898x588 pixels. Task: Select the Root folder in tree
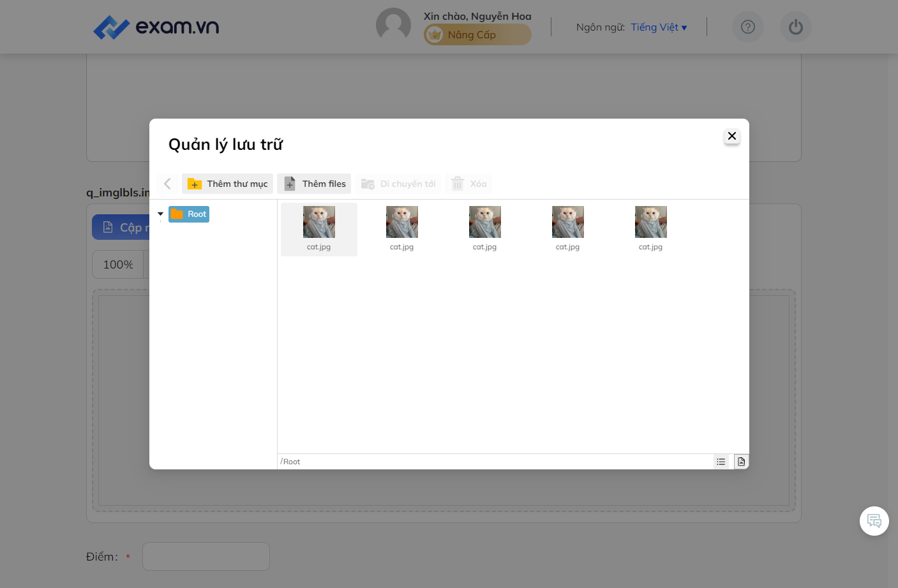(189, 214)
